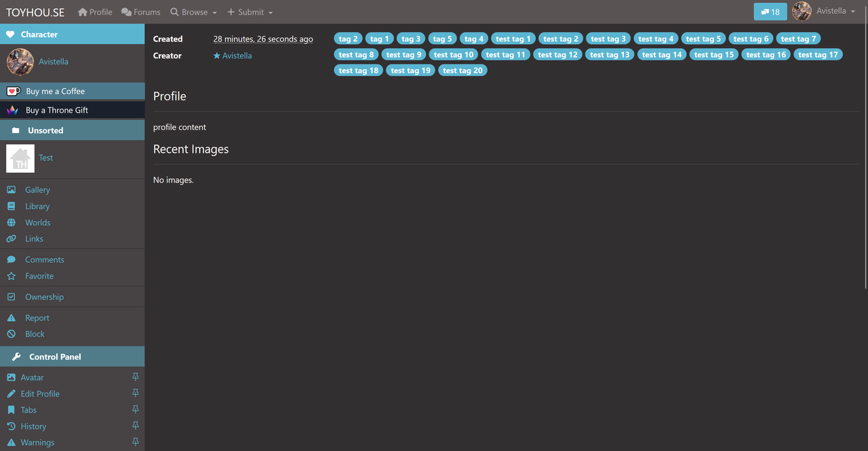Viewport: 868px width, 451px height.
Task: Click the navbar user avatar image
Action: 802,11
